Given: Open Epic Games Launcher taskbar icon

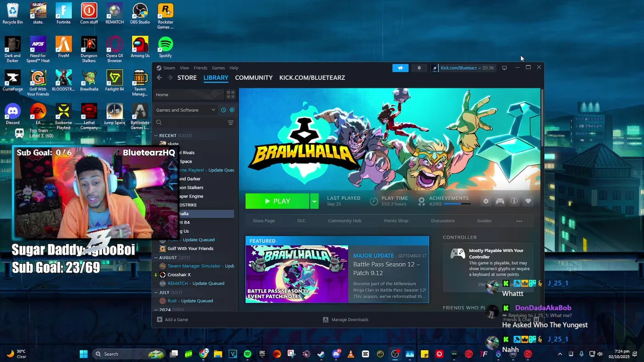Looking at the screenshot, I should (x=262, y=354).
